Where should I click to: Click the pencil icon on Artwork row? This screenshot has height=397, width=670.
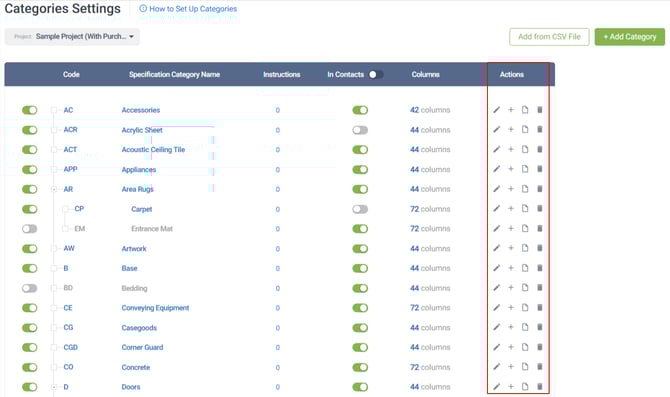496,248
